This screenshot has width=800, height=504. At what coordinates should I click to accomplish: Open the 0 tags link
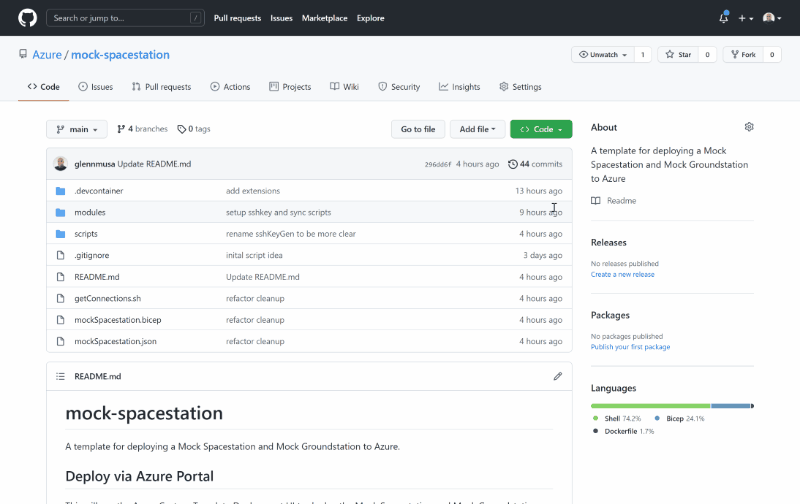[194, 129]
